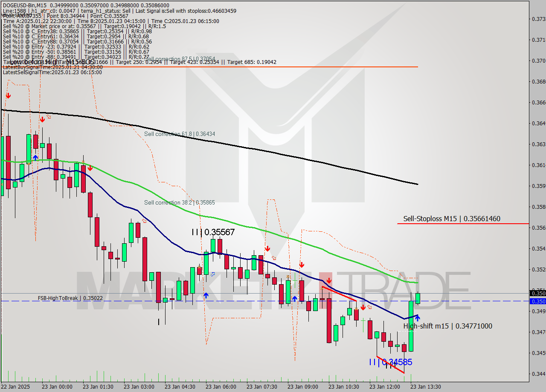Click the 0.373 price axis value
Image resolution: width=546 pixels, height=392 pixels.
(538, 19)
